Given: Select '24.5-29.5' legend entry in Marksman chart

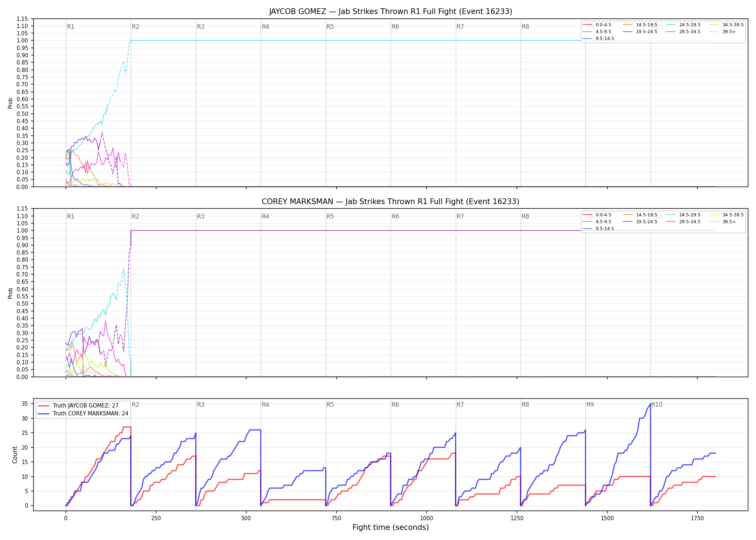Looking at the screenshot, I should [x=683, y=215].
